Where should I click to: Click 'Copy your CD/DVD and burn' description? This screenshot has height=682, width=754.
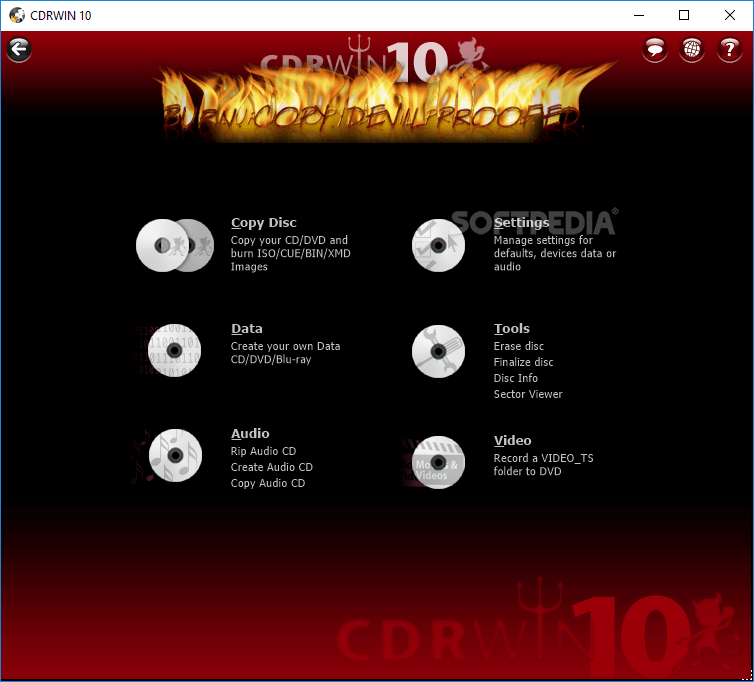coord(290,253)
